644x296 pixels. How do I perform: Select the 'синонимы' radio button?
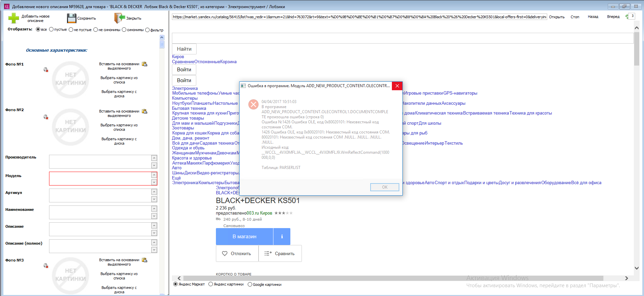tap(124, 30)
